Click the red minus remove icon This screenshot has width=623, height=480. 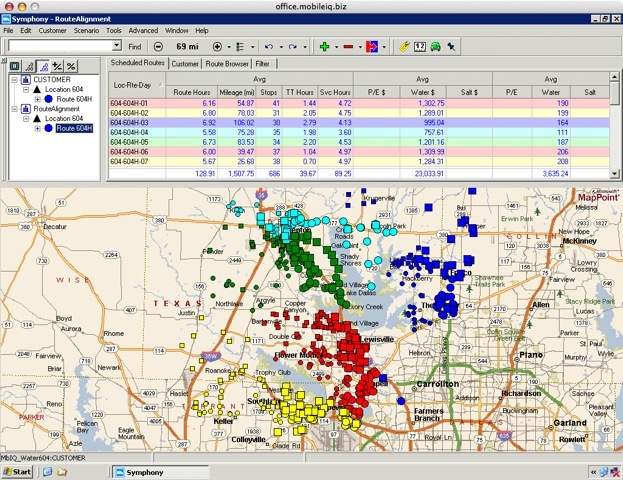[348, 46]
